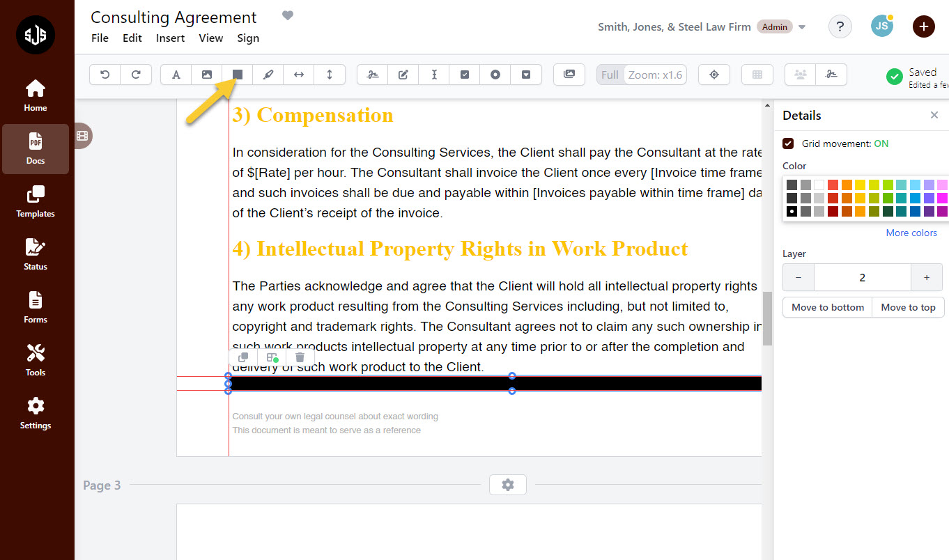Click the signature icon at toolbar end
The width and height of the screenshot is (949, 560).
[831, 75]
